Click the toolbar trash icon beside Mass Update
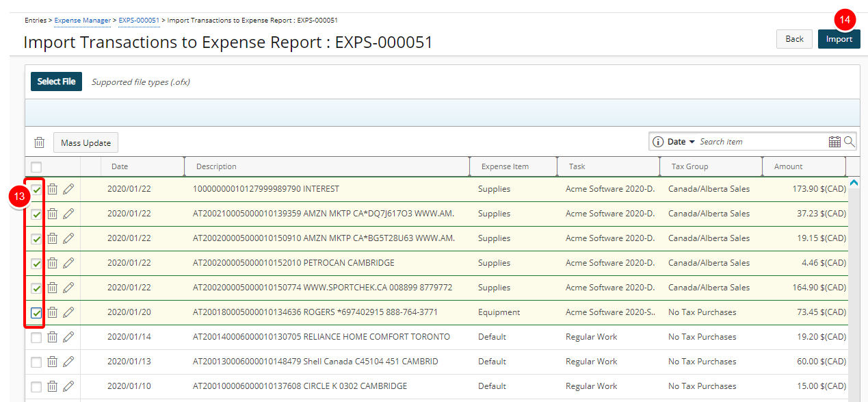 [x=40, y=142]
